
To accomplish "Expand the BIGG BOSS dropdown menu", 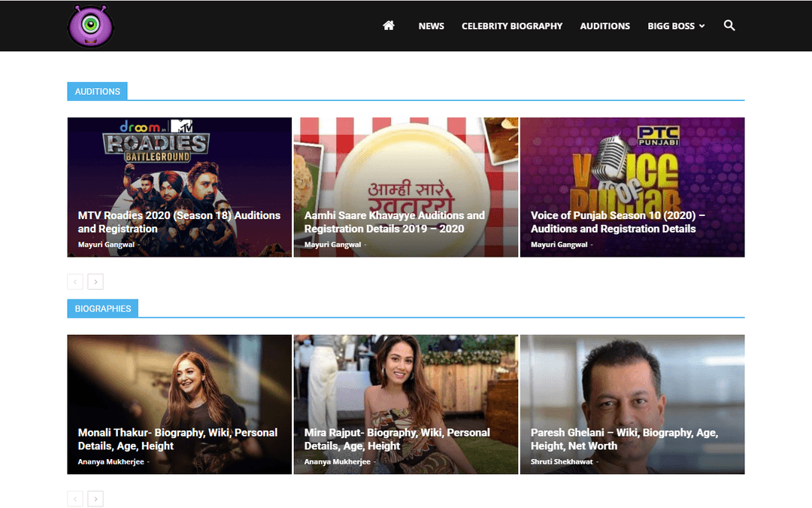I will tap(676, 26).
